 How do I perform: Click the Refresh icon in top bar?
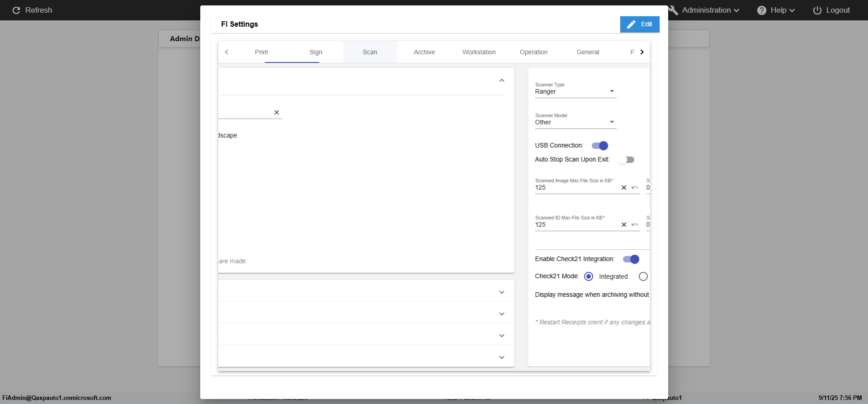tap(16, 10)
